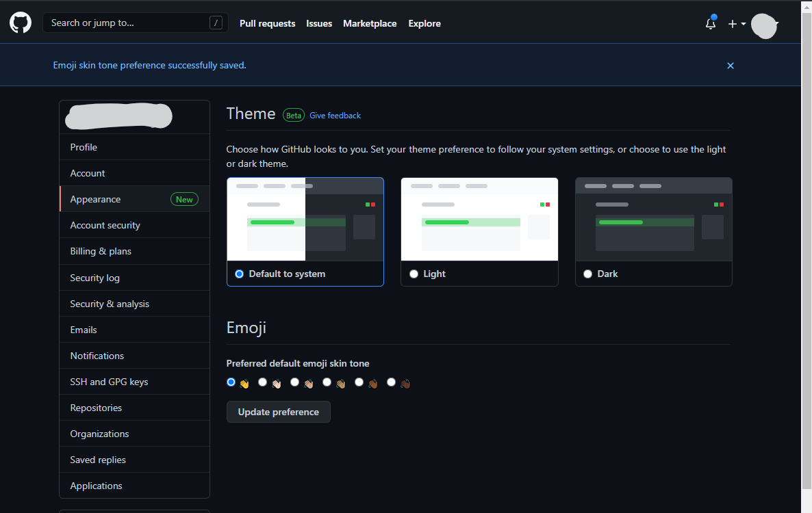Select the medium-light emoji skin tone
This screenshot has height=513, width=812.
coord(294,382)
